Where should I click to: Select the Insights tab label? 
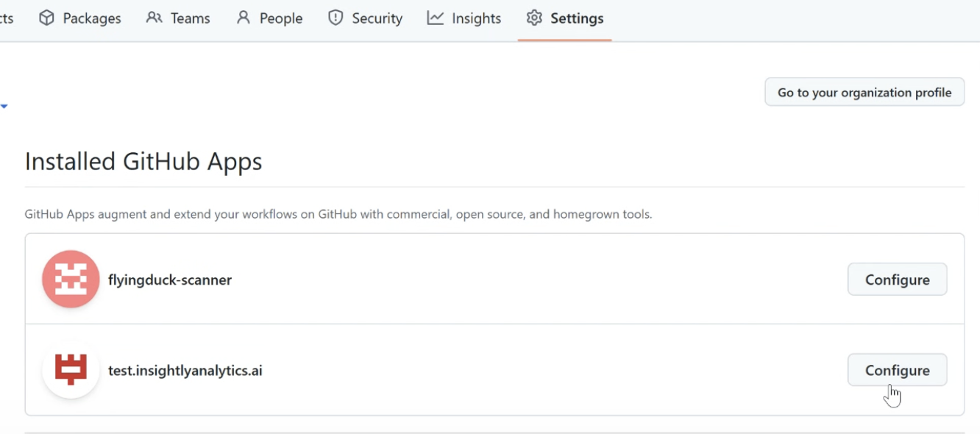coord(476,18)
